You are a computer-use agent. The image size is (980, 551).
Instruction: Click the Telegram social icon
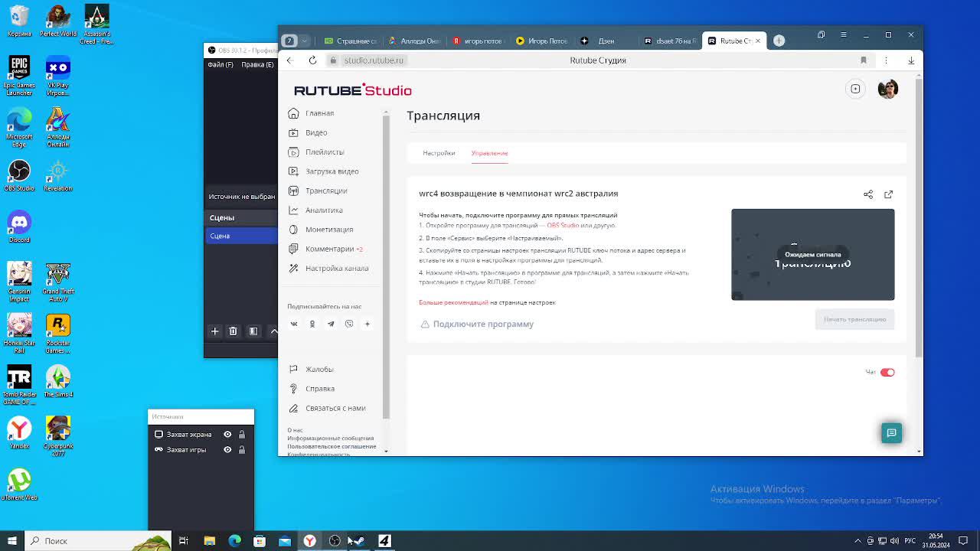pyautogui.click(x=331, y=324)
